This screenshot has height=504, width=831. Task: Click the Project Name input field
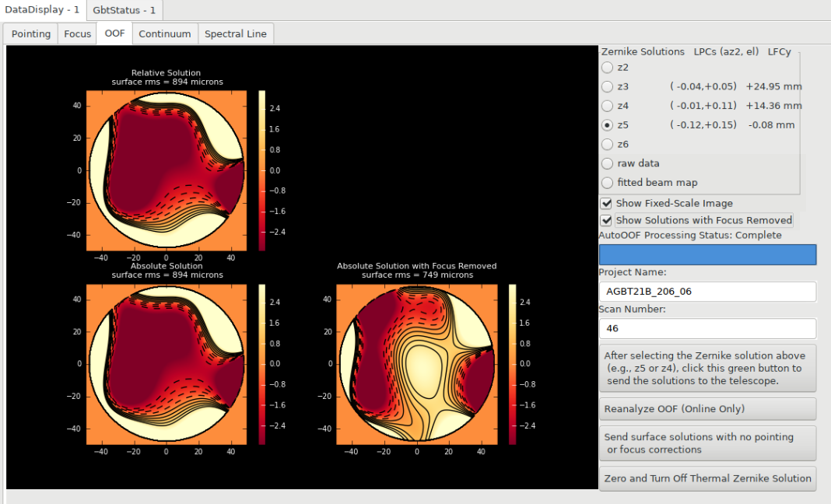click(707, 292)
